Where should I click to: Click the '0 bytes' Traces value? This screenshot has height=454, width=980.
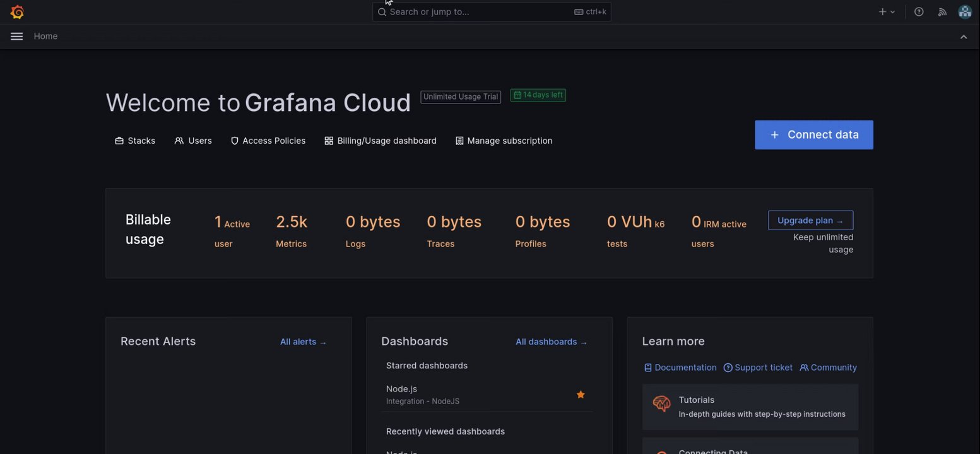tap(454, 222)
